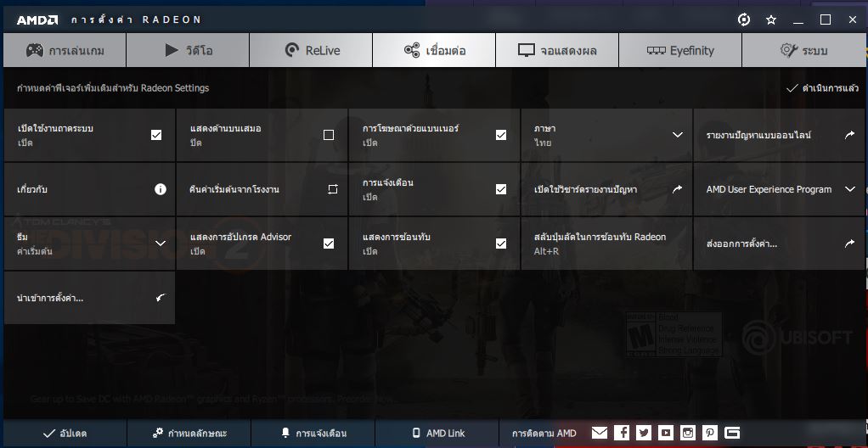This screenshot has width=868, height=448.
Task: Expand AMD User Experience Program dropdown
Action: 849,189
